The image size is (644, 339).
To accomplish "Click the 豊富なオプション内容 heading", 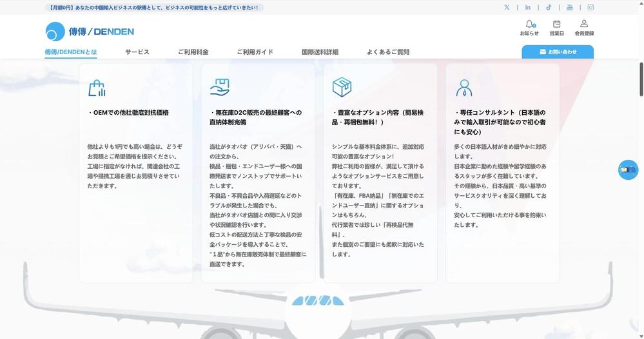I will pos(378,117).
